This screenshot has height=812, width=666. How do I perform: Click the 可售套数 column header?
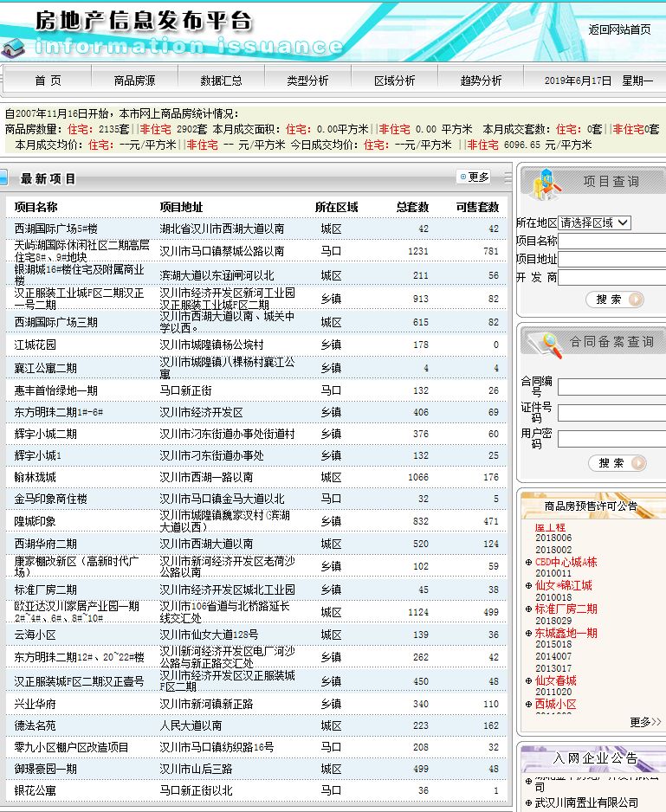tap(477, 207)
